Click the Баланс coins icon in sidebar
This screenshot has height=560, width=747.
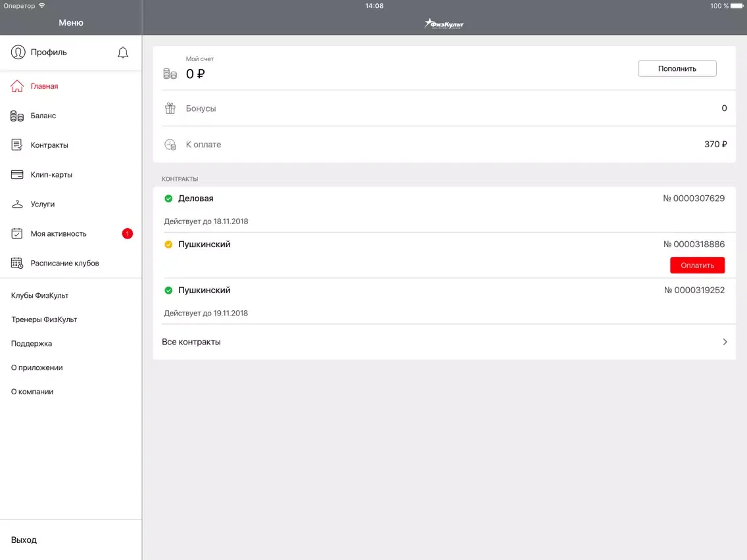[x=17, y=116]
